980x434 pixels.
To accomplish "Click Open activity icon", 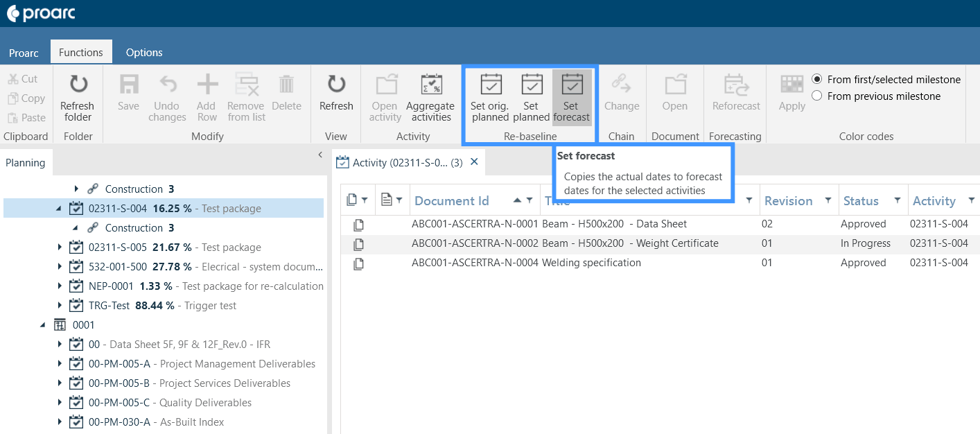I will [x=385, y=84].
